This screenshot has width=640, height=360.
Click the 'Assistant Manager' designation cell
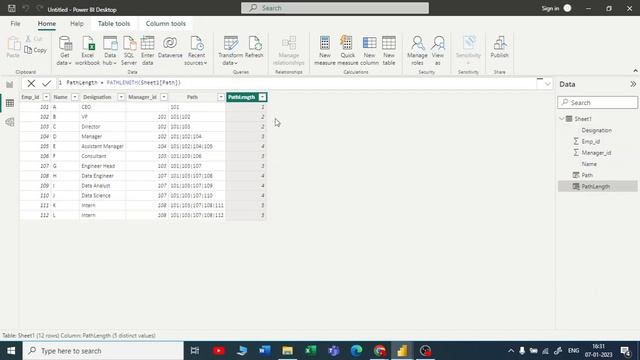(102, 146)
